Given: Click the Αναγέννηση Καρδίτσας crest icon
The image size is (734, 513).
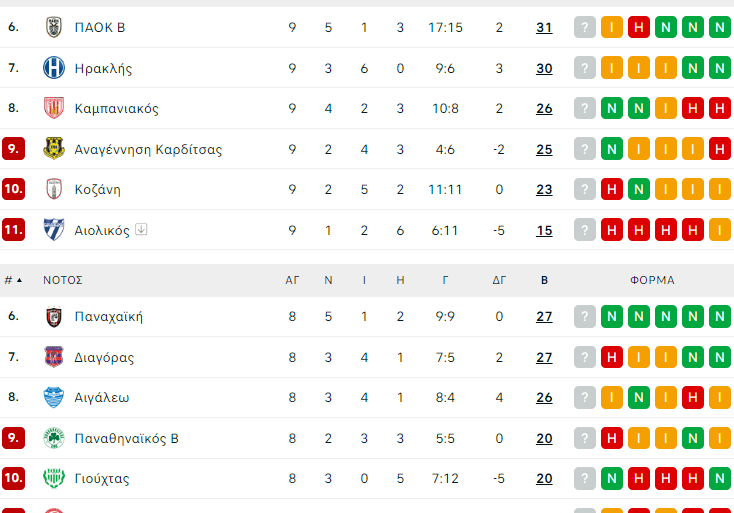Looking at the screenshot, I should tap(53, 149).
